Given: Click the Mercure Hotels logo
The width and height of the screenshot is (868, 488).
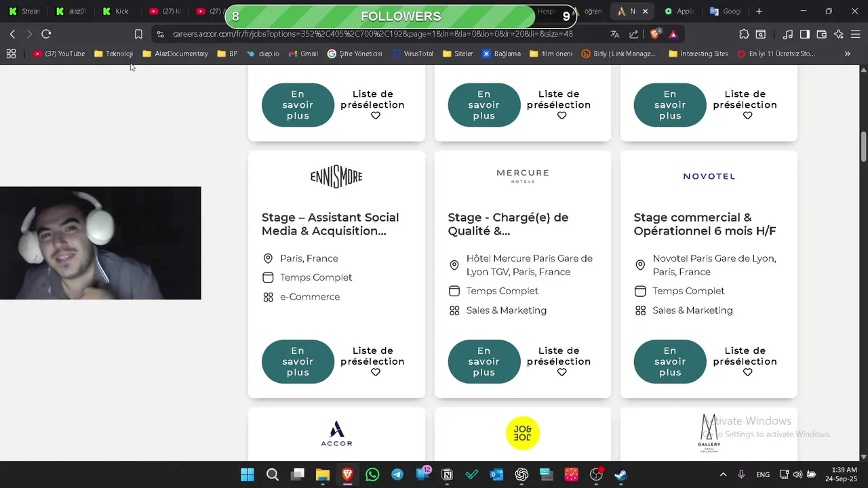Looking at the screenshot, I should tap(523, 176).
